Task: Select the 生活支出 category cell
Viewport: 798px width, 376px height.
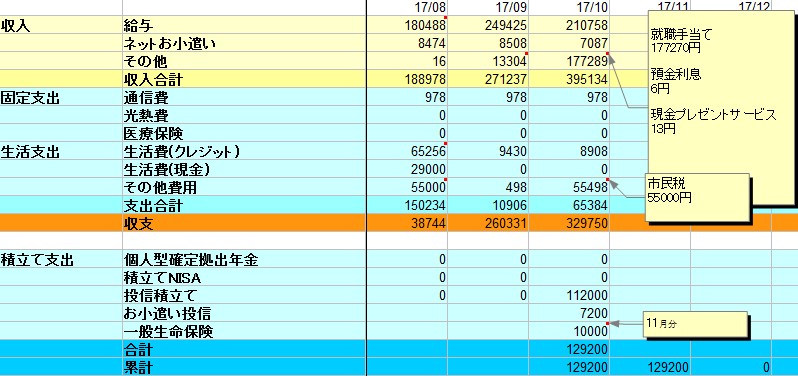Action: pyautogui.click(x=61, y=151)
